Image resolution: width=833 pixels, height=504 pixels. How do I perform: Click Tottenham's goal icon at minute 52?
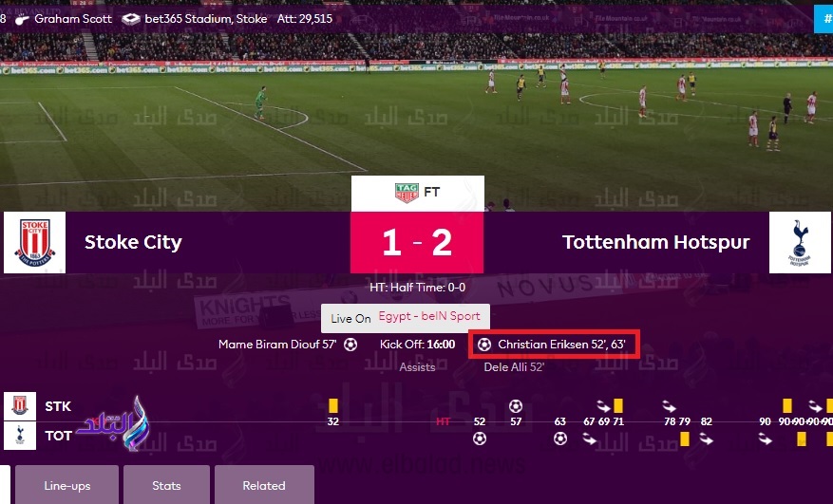[479, 439]
